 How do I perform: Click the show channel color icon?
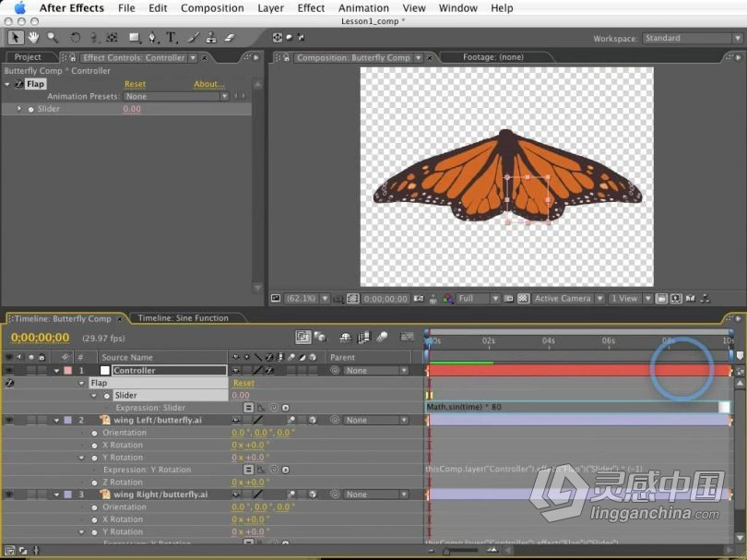tap(447, 299)
